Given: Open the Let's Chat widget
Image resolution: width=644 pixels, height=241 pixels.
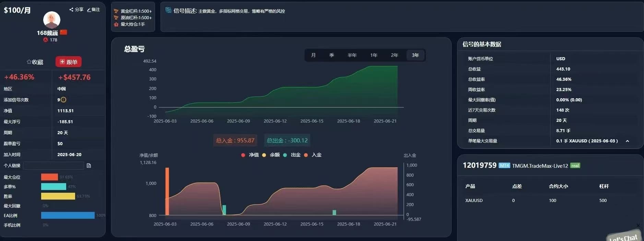Looking at the screenshot, I should point(624,237).
